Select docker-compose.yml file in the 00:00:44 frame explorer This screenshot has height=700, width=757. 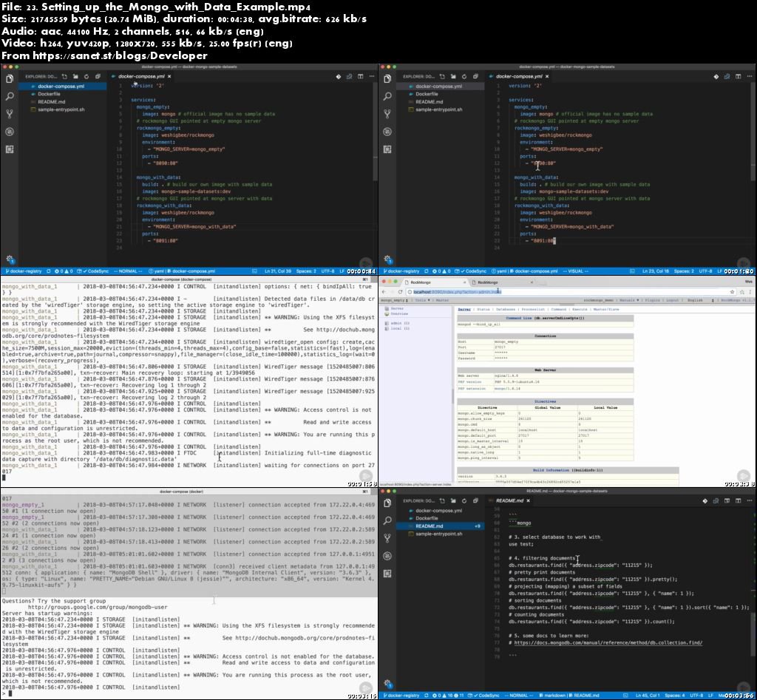pos(63,86)
